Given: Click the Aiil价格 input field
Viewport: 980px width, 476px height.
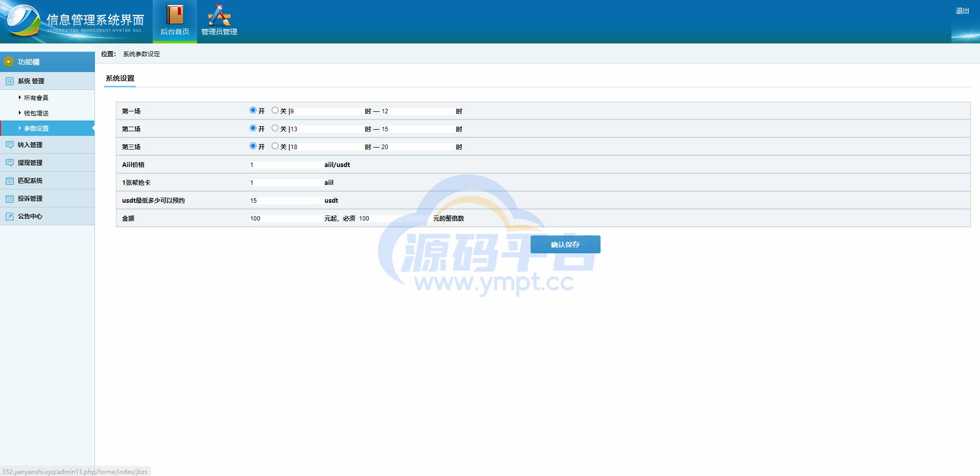Looking at the screenshot, I should [x=286, y=165].
